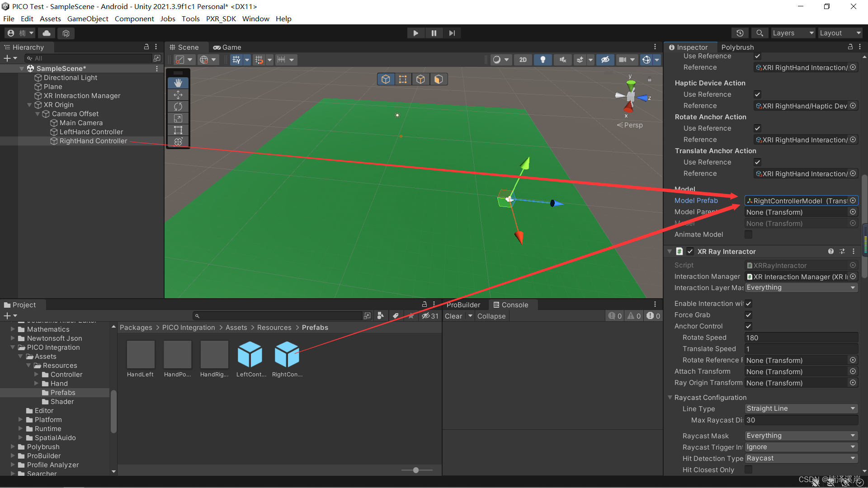The height and width of the screenshot is (488, 868).
Task: Open Interaction Layer Mask dropdown
Action: (x=801, y=287)
